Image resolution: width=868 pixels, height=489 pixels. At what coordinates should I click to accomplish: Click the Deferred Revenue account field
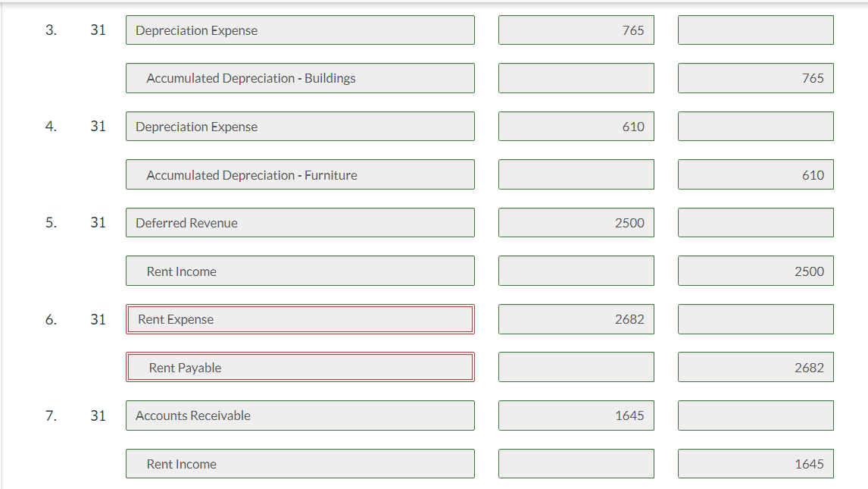coord(300,223)
